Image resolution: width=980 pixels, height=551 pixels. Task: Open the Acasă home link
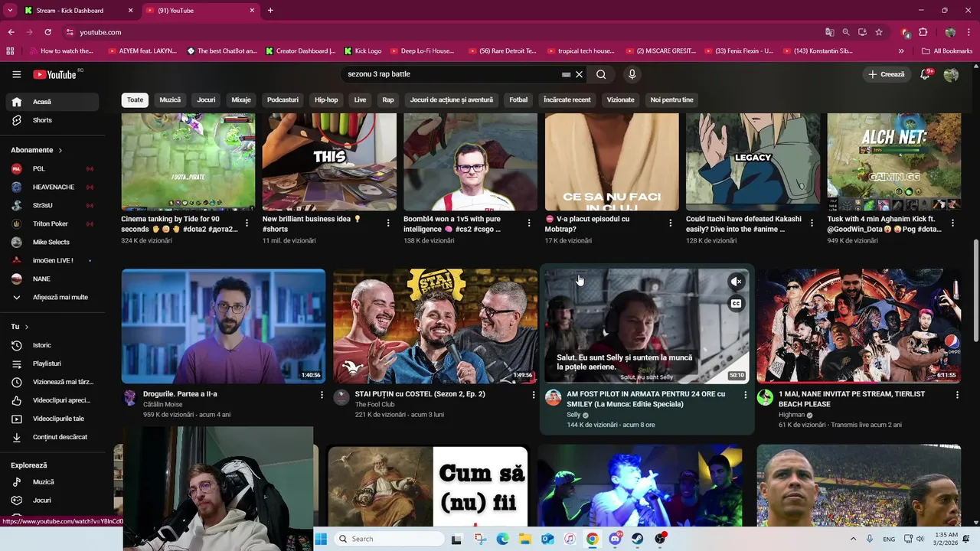coord(52,102)
